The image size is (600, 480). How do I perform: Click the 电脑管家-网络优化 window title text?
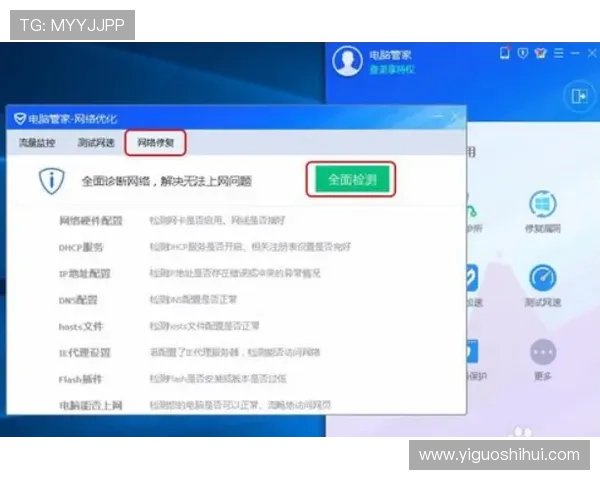click(73, 119)
